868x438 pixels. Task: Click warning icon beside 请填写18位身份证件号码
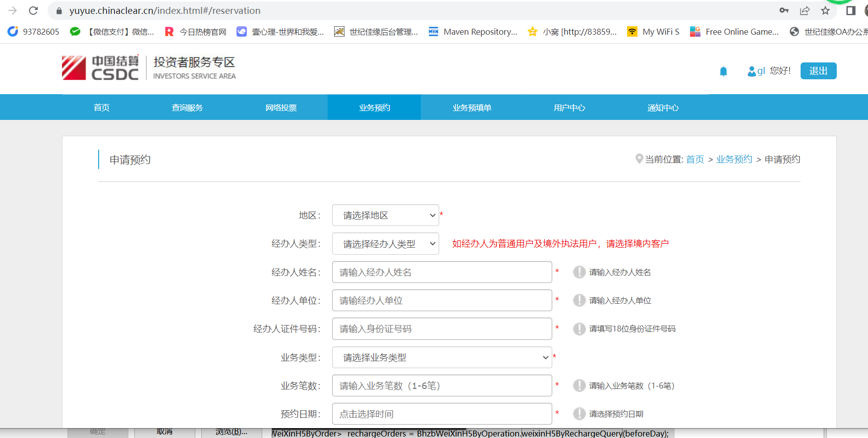(579, 328)
